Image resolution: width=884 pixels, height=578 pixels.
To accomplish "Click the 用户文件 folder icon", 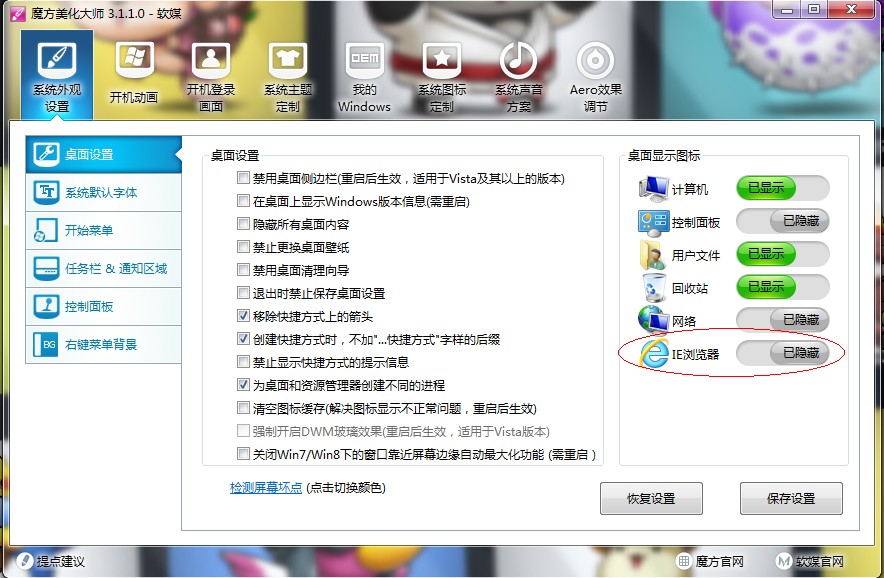I will pos(653,255).
